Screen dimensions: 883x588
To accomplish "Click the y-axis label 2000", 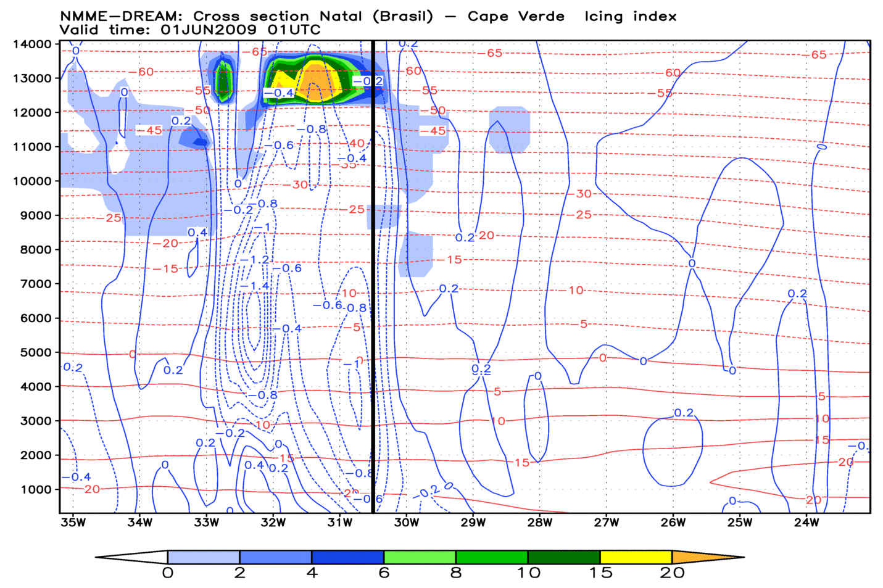I will click(x=36, y=455).
